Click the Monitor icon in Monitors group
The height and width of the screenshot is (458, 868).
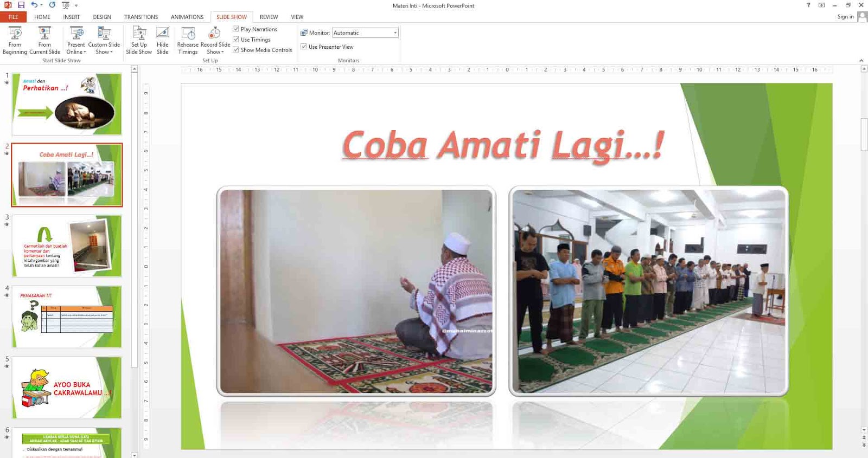pyautogui.click(x=304, y=33)
